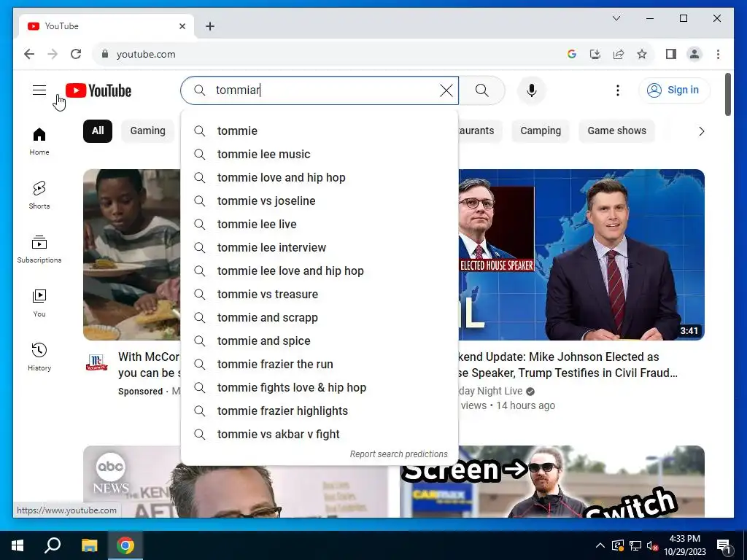Open Chrome three-dot menu

click(718, 54)
